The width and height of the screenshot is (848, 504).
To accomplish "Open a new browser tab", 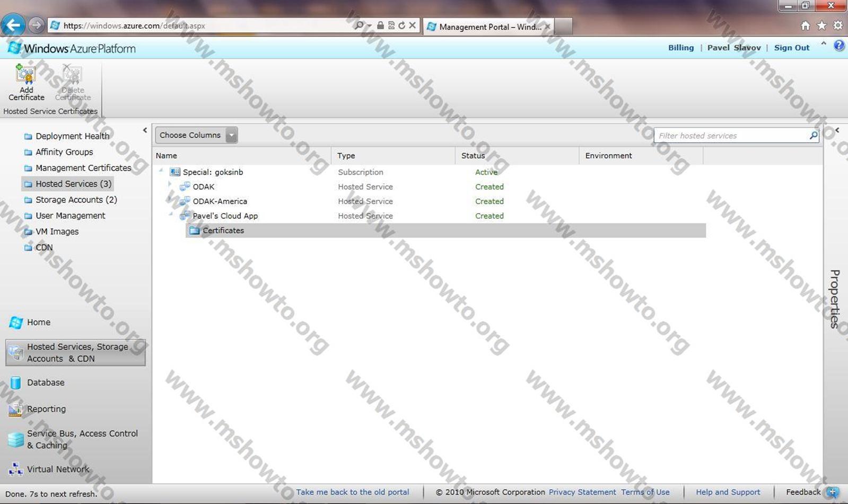I will click(563, 26).
